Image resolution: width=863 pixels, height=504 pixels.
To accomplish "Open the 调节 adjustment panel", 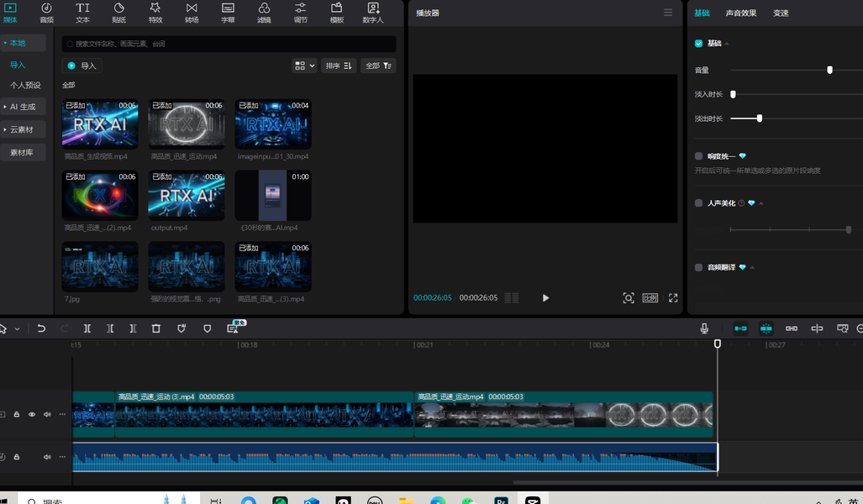I will 301,13.
